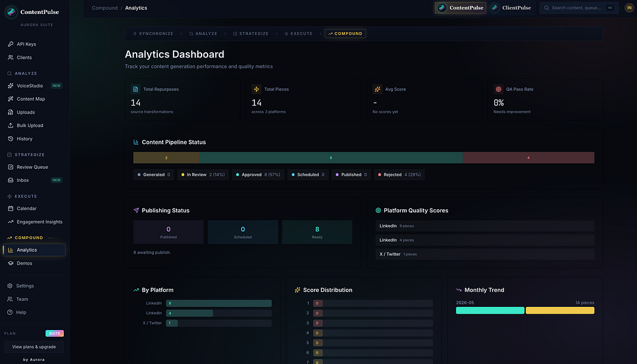Click the Approved 8 (57%) chip
Image resolution: width=637 pixels, height=364 pixels.
[x=258, y=175]
